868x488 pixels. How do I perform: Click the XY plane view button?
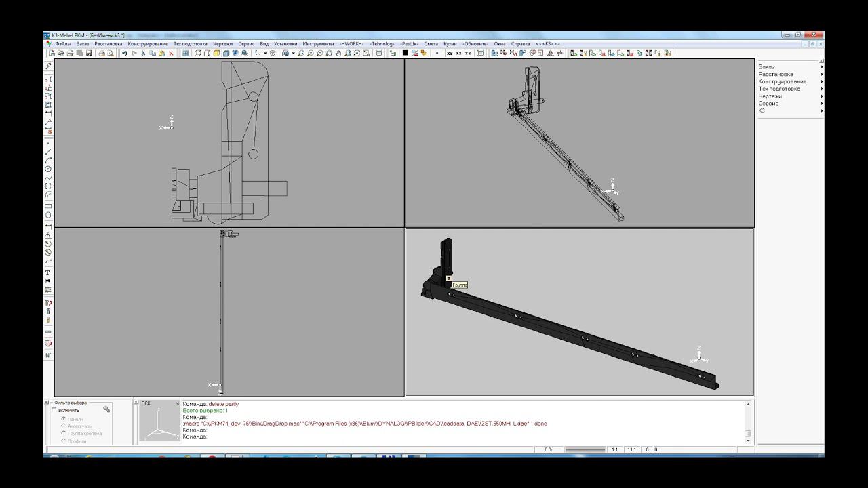coord(450,53)
